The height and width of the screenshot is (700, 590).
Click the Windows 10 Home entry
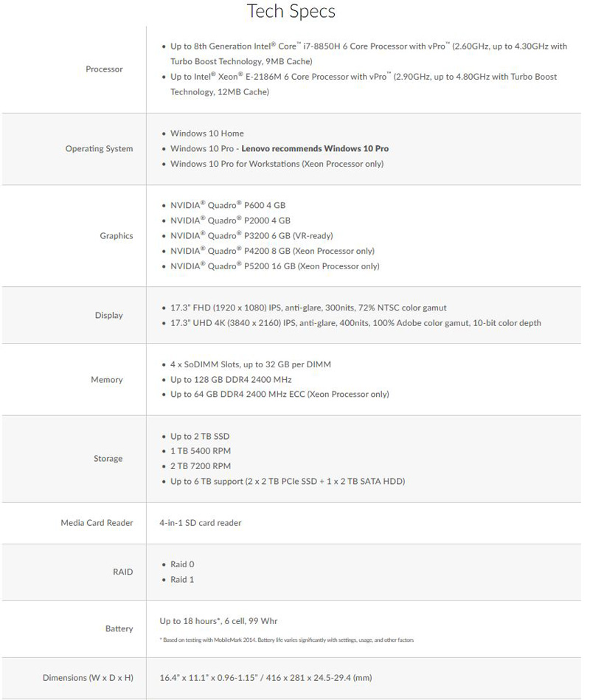[x=206, y=134]
